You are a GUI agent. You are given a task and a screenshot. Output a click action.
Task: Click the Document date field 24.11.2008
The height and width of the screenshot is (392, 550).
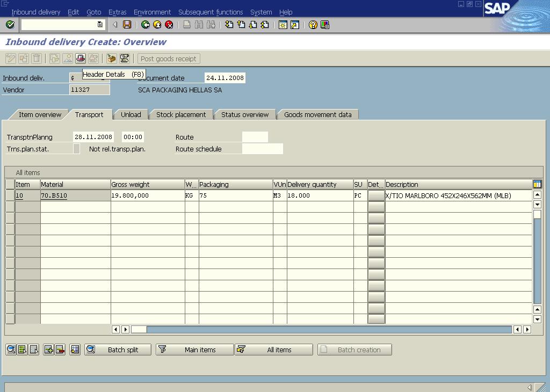[225, 78]
